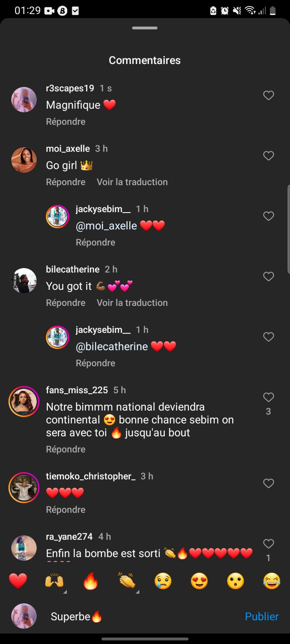
Task: Tap the drag handle atop the comments sheet
Action: tap(145, 28)
